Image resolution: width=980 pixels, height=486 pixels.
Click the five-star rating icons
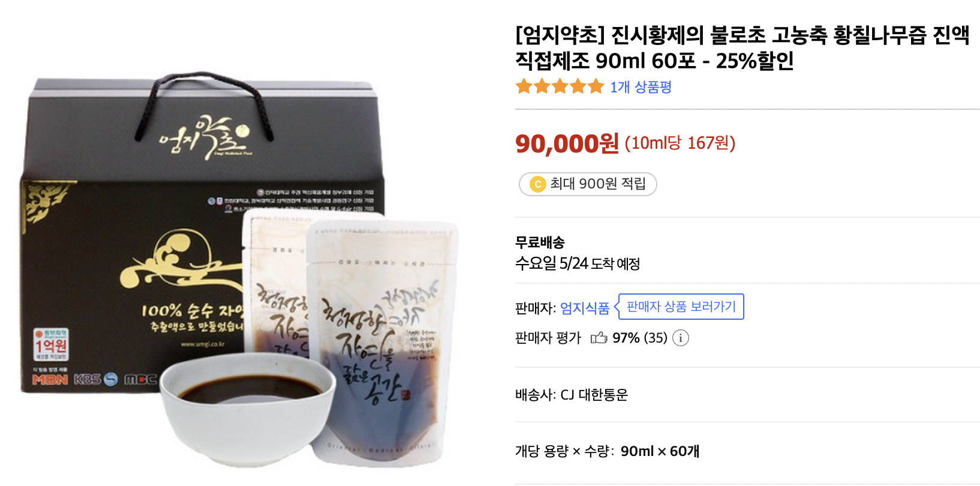coord(560,86)
